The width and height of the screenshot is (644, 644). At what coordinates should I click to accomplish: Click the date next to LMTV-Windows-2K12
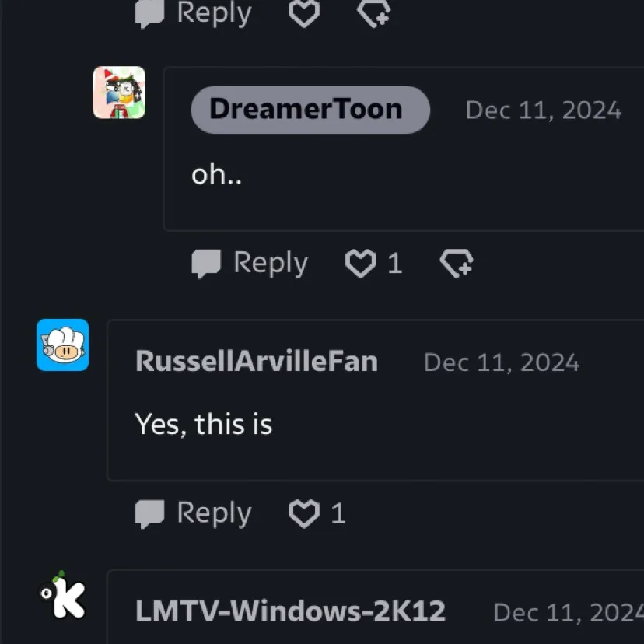(x=569, y=612)
